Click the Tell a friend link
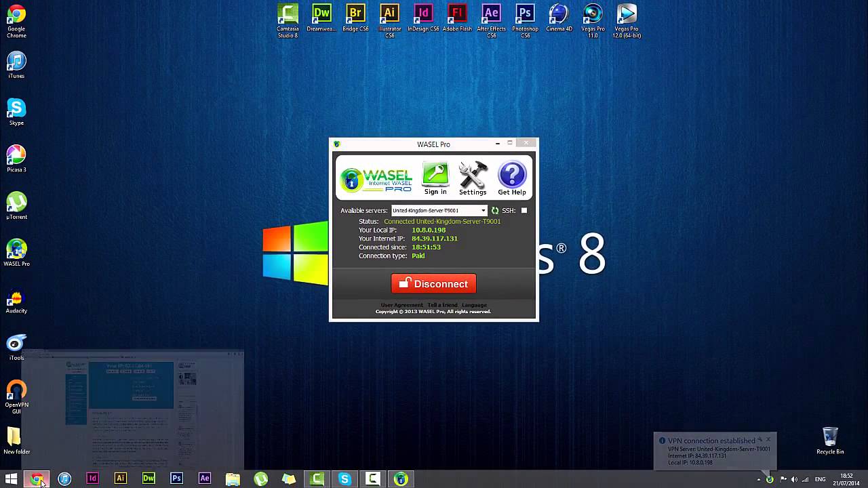 coord(442,305)
